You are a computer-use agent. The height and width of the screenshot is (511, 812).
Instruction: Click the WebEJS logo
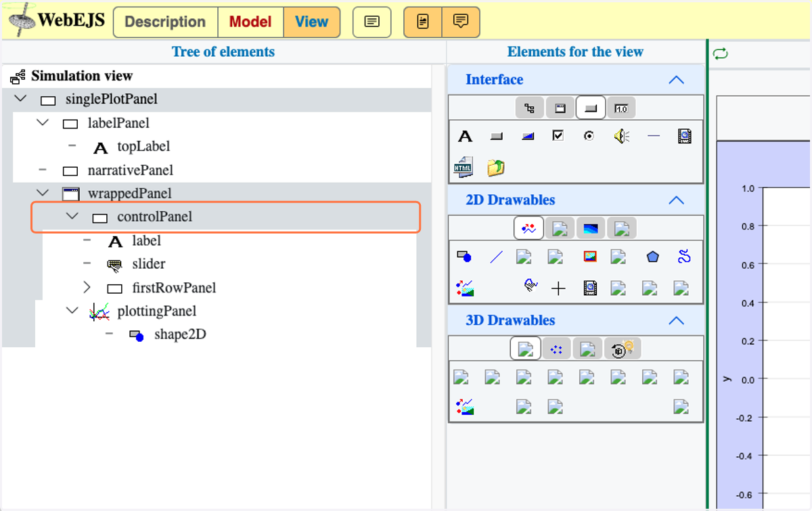coord(56,20)
